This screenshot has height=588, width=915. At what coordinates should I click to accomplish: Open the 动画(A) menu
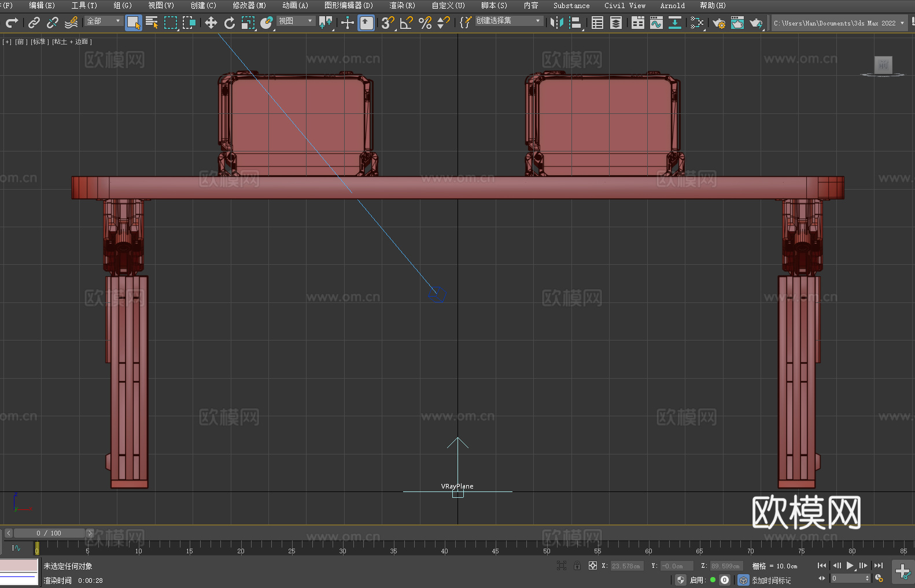295,6
